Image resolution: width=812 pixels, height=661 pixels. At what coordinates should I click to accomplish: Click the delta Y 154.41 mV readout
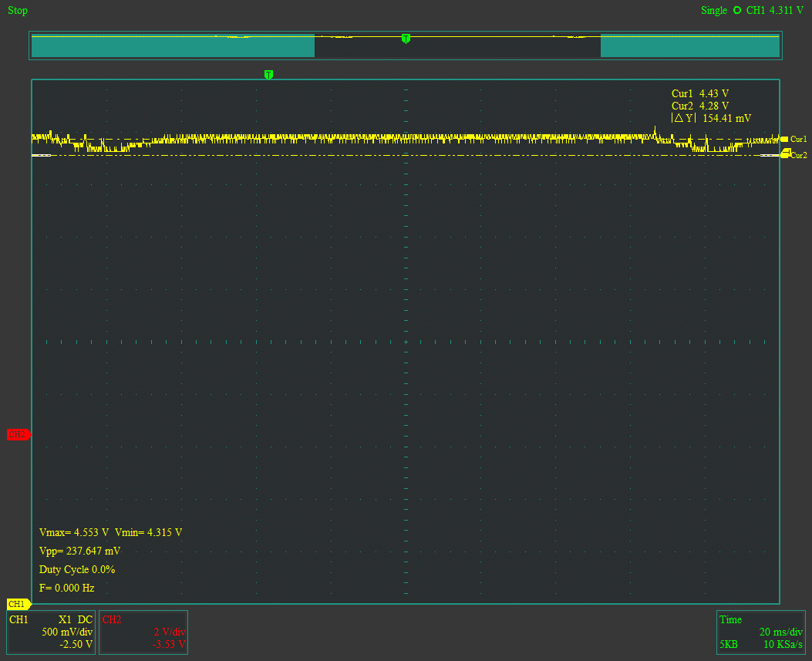click(x=711, y=118)
